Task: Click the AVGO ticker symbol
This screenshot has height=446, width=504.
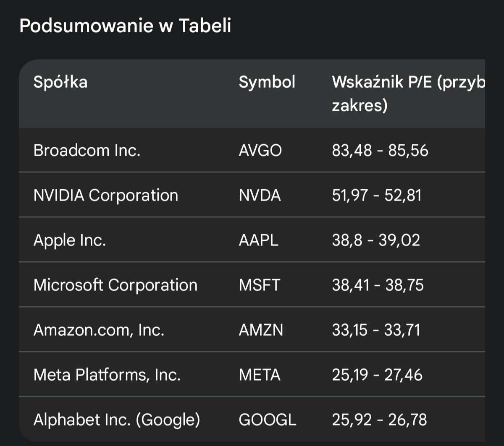Action: (x=260, y=150)
